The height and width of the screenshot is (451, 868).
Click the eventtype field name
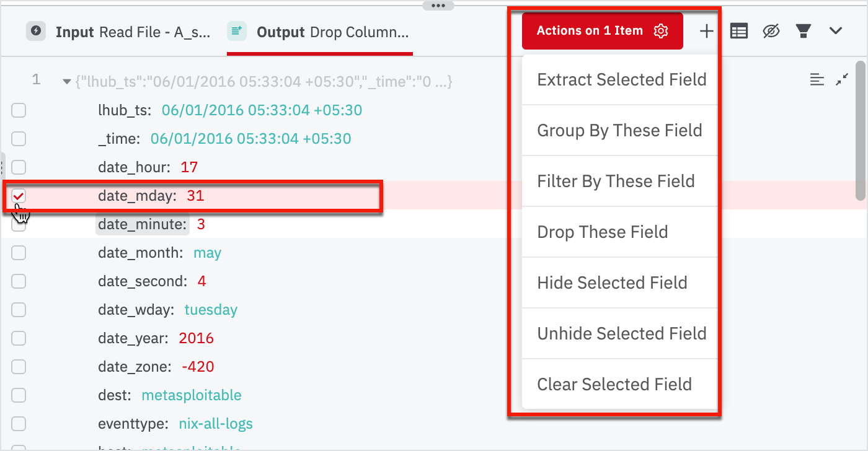[133, 424]
